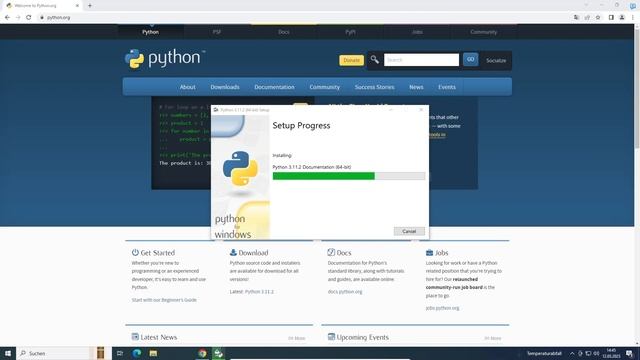Bookmark this page with the star icon
Viewport: 640px width, 360px height.
598,17
